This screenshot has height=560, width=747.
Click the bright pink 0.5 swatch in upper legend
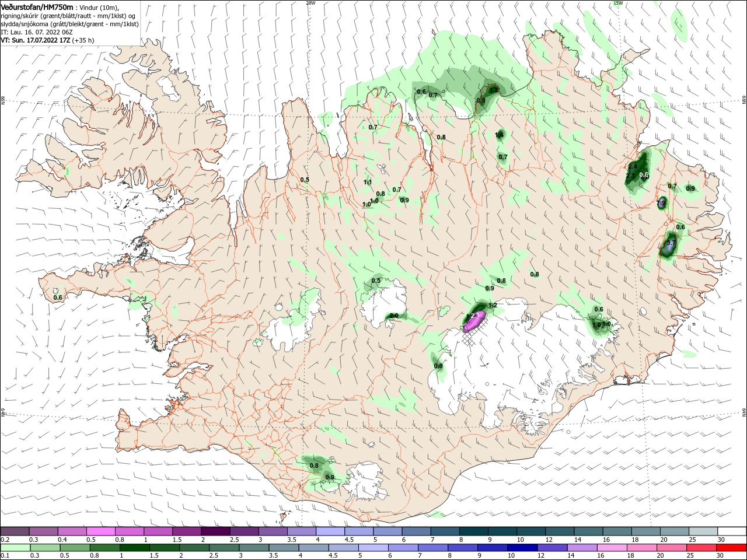pyautogui.click(x=101, y=531)
